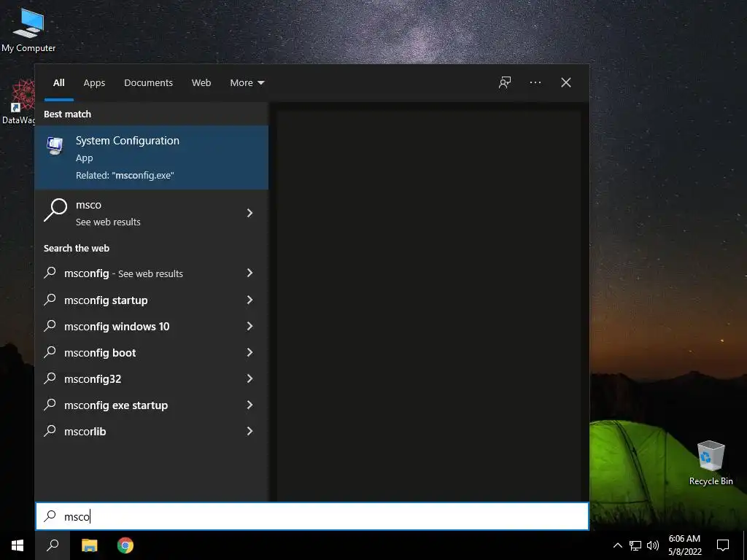Select the msconfig windows 10 suggestion
The height and width of the screenshot is (560, 747).
point(152,326)
